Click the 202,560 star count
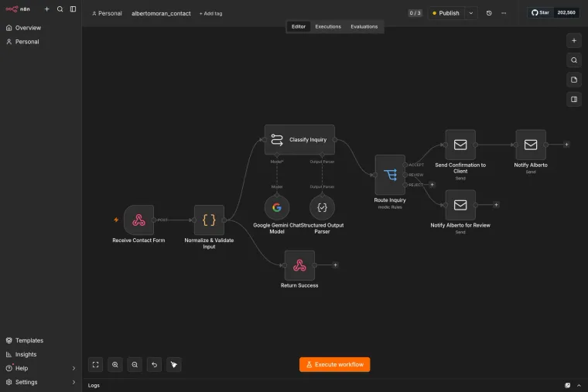 566,12
